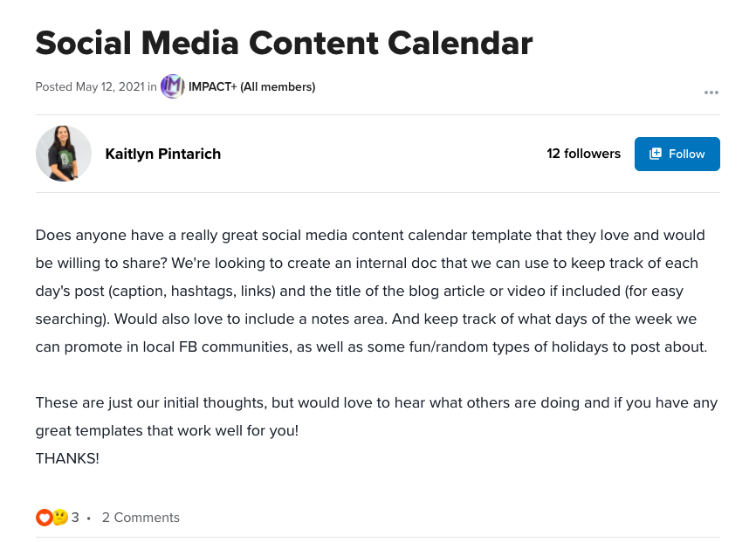Screen dimensions: 756x542
Task: Click the IMPACT+ community logo icon
Action: pyautogui.click(x=172, y=86)
